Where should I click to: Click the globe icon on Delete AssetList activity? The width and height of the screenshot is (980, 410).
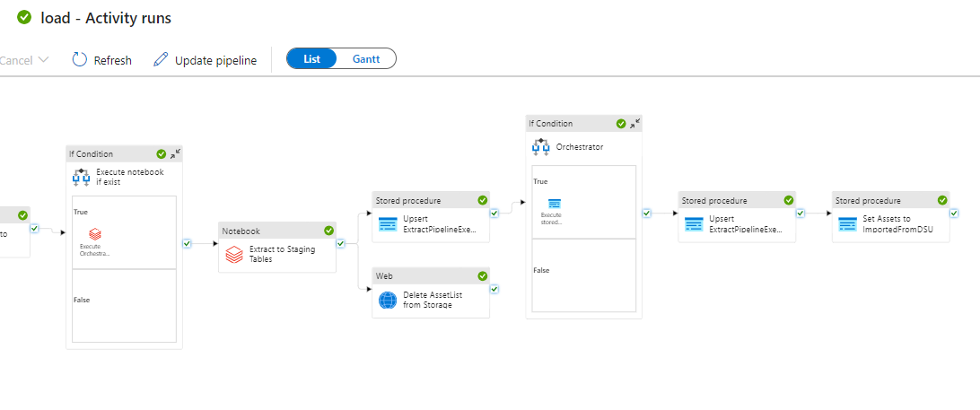387,300
